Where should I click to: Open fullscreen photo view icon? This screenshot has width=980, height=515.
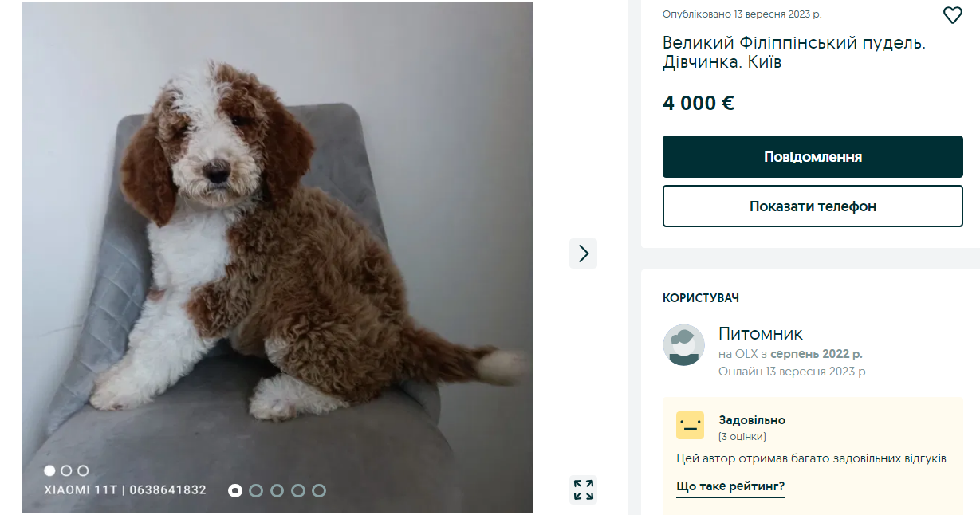(584, 489)
